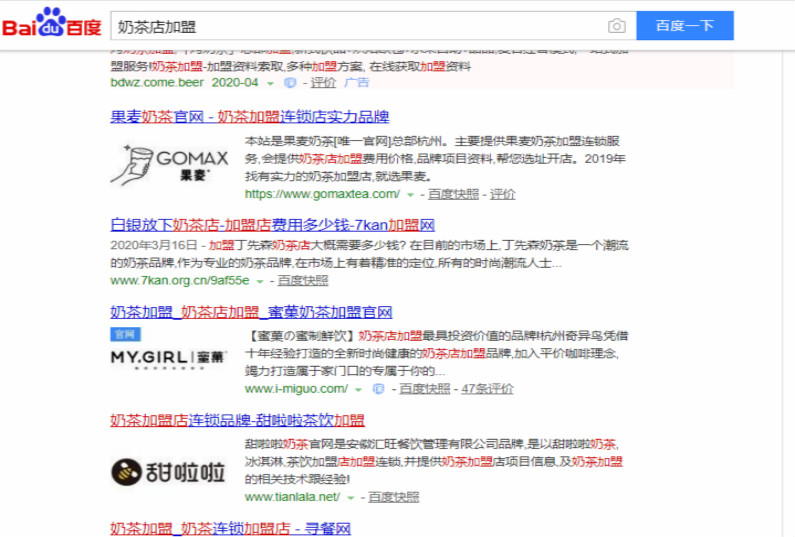Visit www.tianlala.net/ URL
Viewport: 795px width, 537px height.
click(292, 497)
